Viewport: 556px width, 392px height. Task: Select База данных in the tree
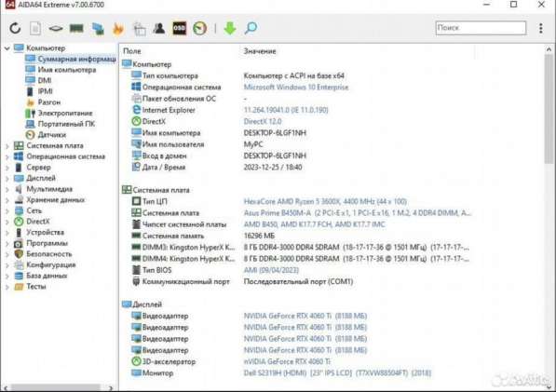tap(47, 276)
